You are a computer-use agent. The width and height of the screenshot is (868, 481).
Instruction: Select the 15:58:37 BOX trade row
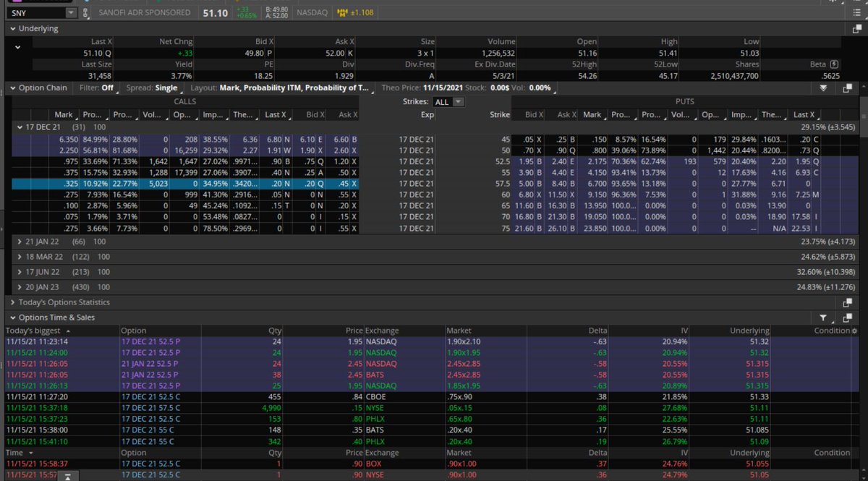tap(433, 464)
